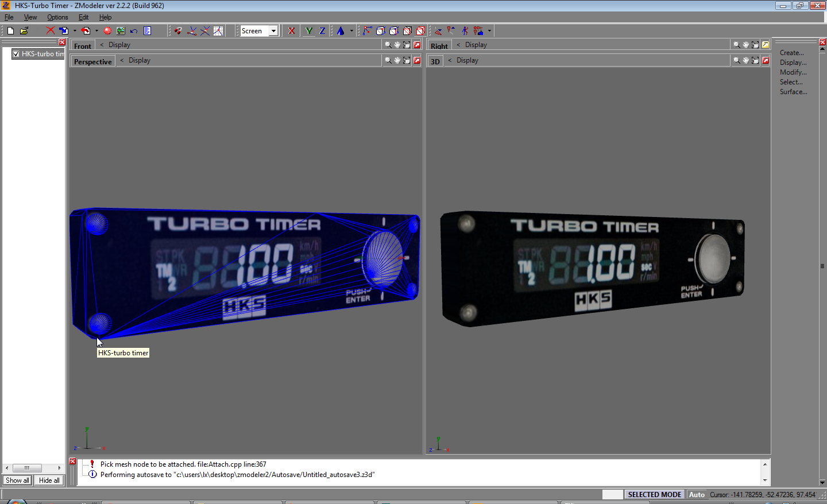Viewport: 827px width, 504px height.
Task: Click the Show all button
Action: tap(17, 480)
